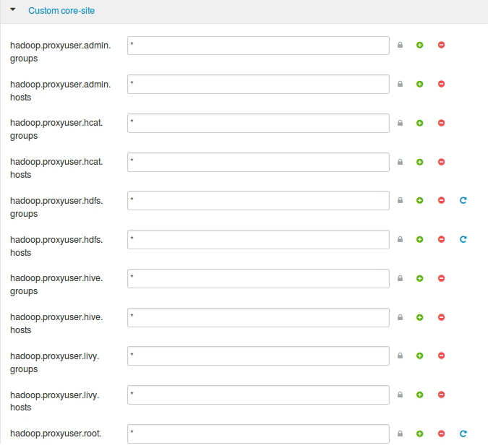Viewport: 488px width, 448px height.
Task: Click green plus for hadoop.proxyuser.livy.groups
Action: pyautogui.click(x=419, y=356)
